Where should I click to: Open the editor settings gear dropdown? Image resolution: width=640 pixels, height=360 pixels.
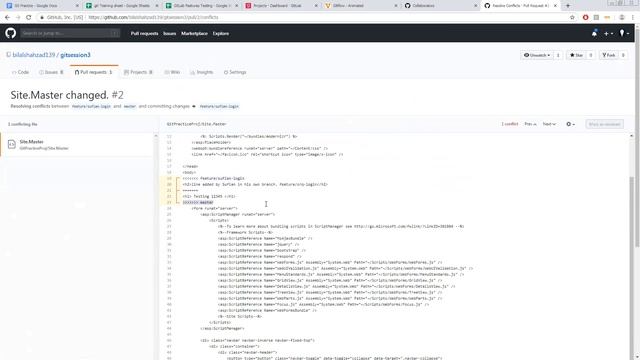570,124
